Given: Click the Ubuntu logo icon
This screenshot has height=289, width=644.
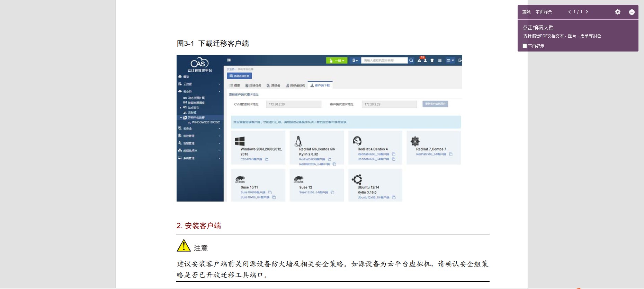Looking at the screenshot, I should tap(357, 179).
